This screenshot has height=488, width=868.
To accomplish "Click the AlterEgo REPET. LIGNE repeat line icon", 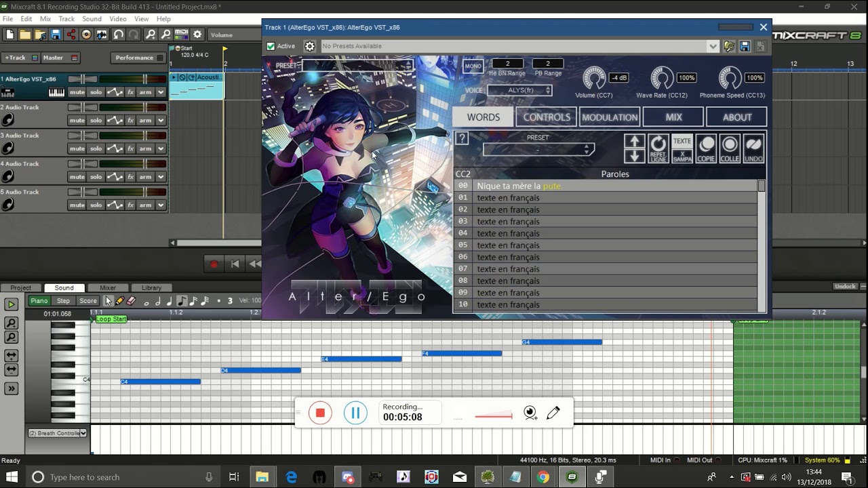I will 658,148.
